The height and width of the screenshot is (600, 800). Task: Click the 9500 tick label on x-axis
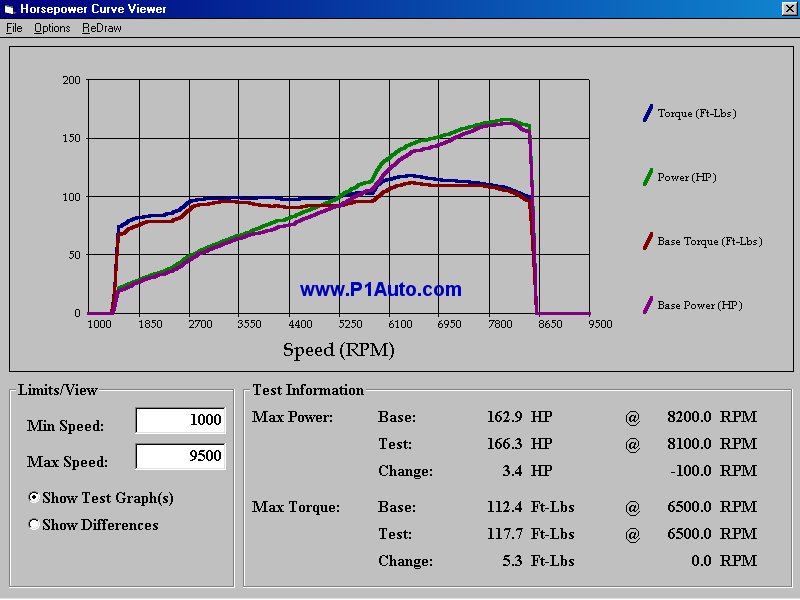[x=600, y=325]
